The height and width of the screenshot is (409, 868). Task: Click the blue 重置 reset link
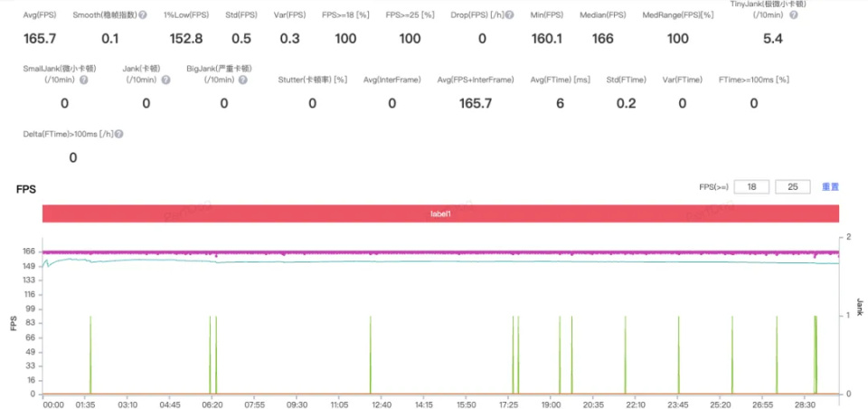tap(830, 186)
